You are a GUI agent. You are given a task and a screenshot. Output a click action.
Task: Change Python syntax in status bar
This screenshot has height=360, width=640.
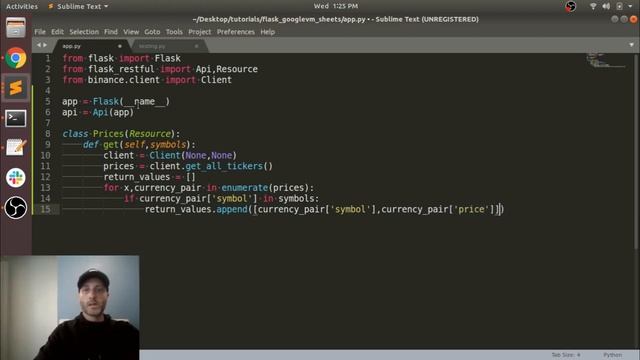point(613,355)
